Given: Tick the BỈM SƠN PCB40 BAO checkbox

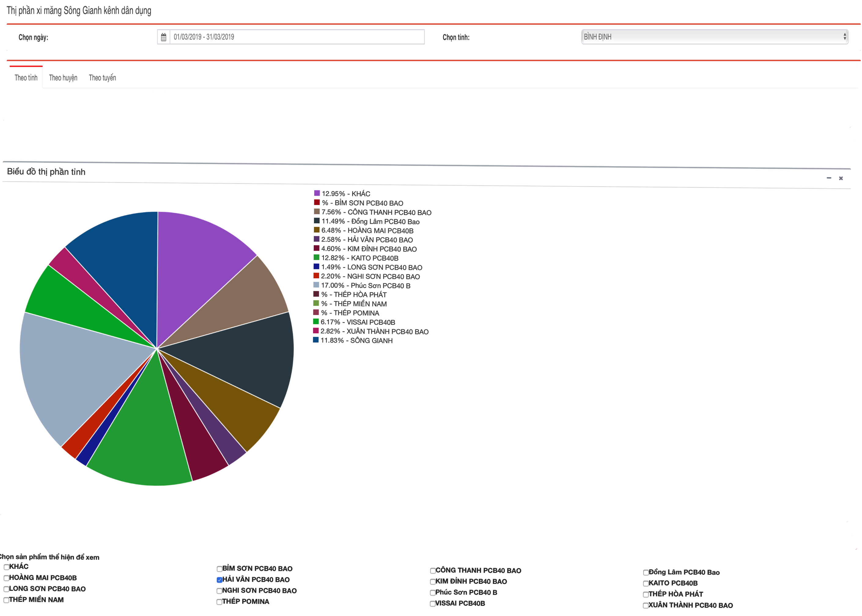Looking at the screenshot, I should click(x=219, y=569).
